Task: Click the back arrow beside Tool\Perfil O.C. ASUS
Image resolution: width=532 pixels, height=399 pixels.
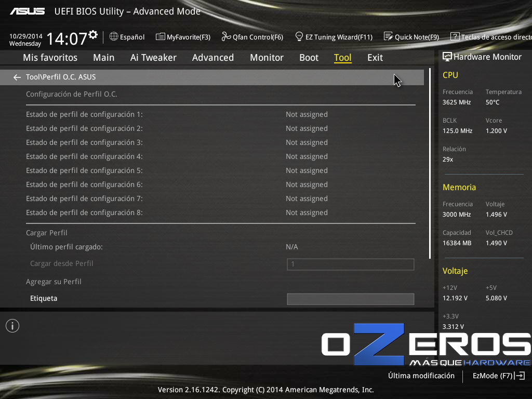Action: 17,77
